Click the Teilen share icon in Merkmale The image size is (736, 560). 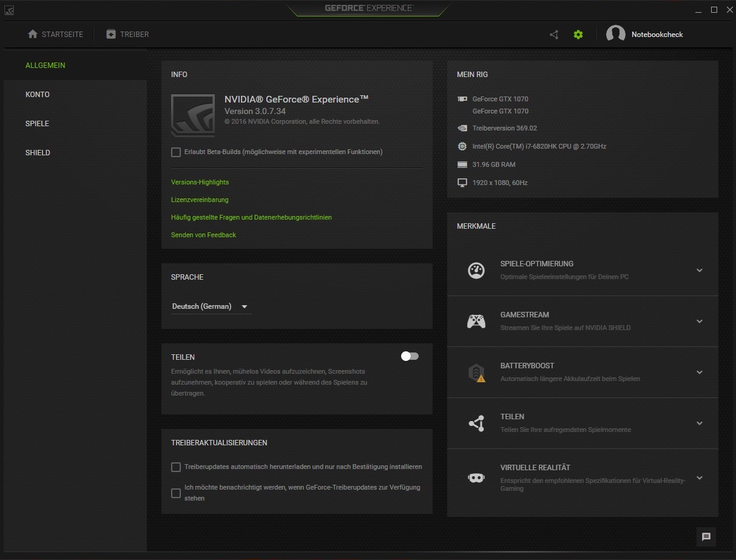(476, 423)
